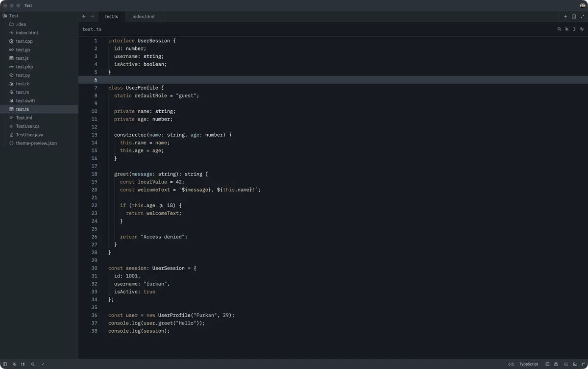Open test.rs in the file tree
Viewport: 588px width, 369px height.
pyautogui.click(x=39, y=92)
